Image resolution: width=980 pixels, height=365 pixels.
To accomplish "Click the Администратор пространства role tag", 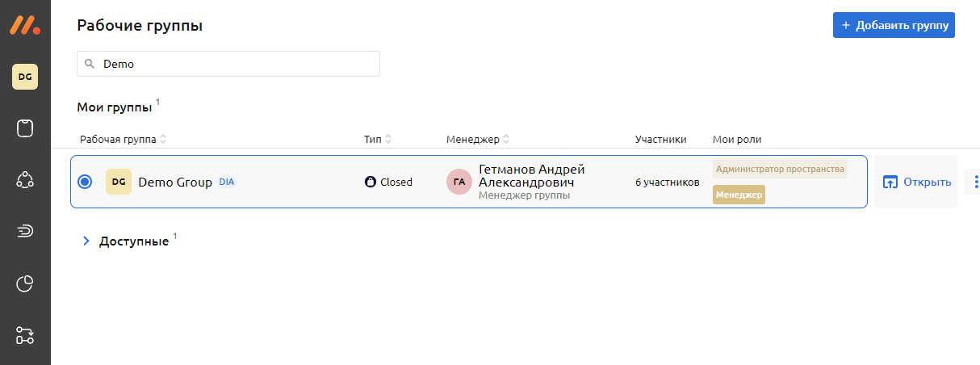I will click(x=780, y=170).
